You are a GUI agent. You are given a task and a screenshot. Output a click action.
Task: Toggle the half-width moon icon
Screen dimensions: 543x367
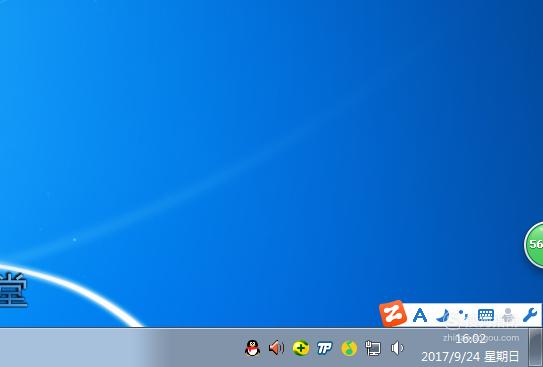(443, 315)
